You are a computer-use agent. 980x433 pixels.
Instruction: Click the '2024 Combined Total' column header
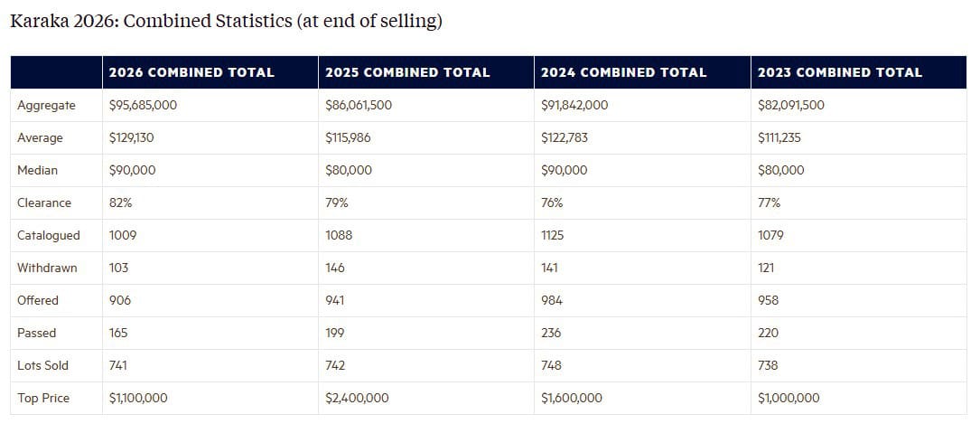click(x=624, y=72)
